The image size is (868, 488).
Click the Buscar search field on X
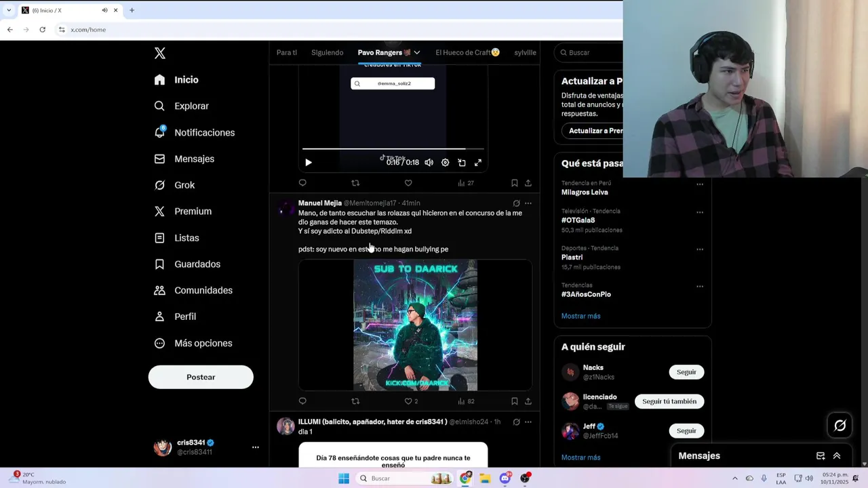[x=590, y=52]
